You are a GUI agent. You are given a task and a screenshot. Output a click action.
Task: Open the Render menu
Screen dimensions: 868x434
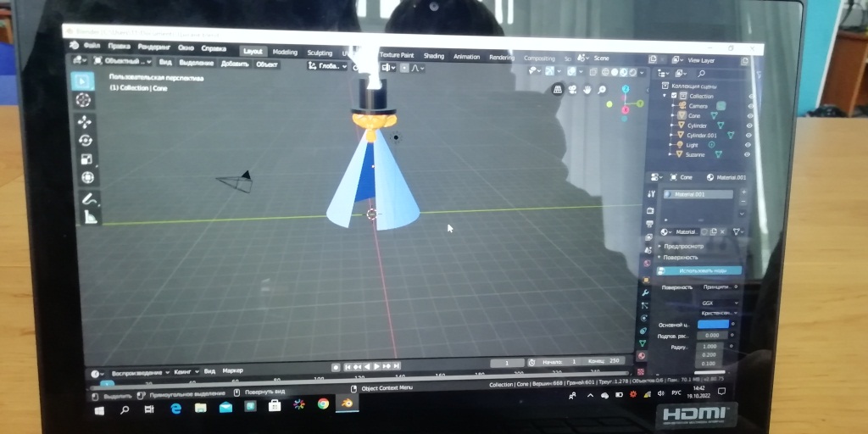click(x=154, y=47)
